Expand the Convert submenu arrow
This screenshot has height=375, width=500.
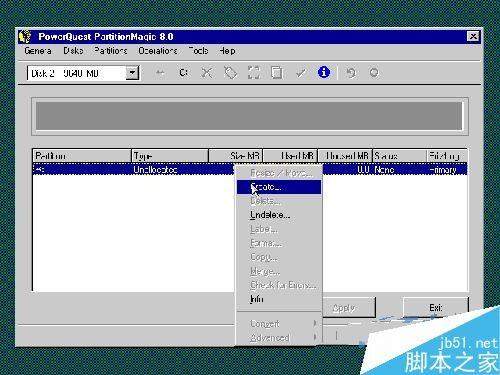point(315,323)
